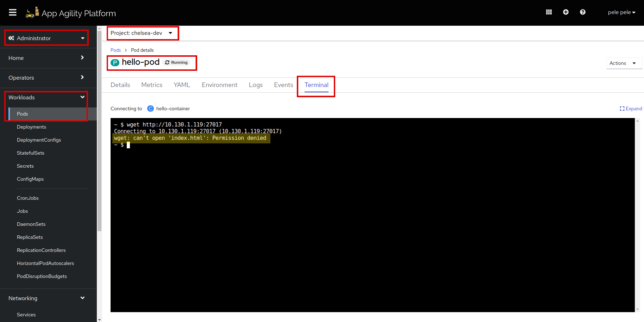
Task: Click the Running status refresh icon
Action: coord(167,63)
